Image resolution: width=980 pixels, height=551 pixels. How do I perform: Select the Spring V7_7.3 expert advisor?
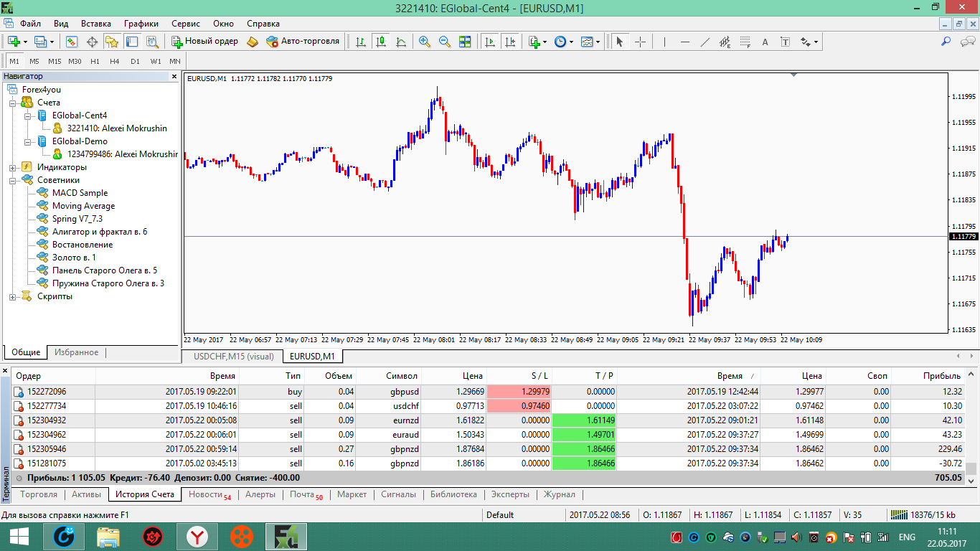77,219
